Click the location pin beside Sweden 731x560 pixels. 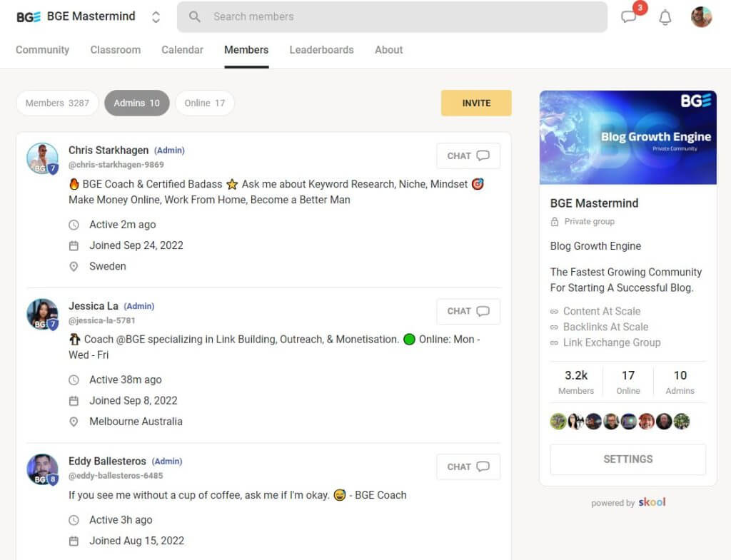point(74,266)
